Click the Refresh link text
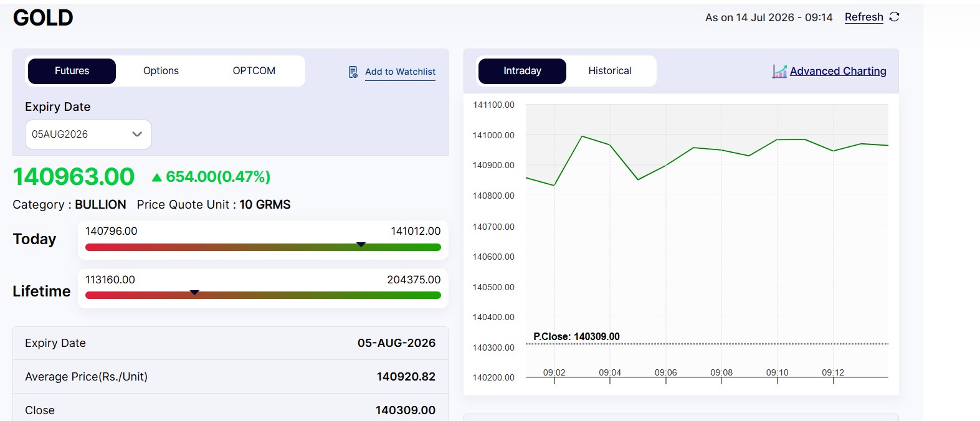 tap(864, 17)
